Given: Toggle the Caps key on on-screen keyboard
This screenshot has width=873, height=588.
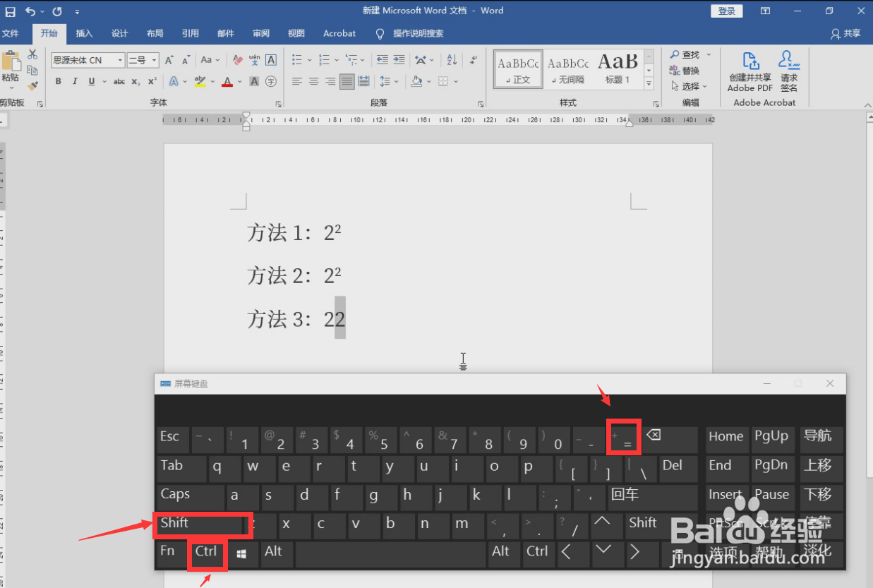Looking at the screenshot, I should point(191,498).
